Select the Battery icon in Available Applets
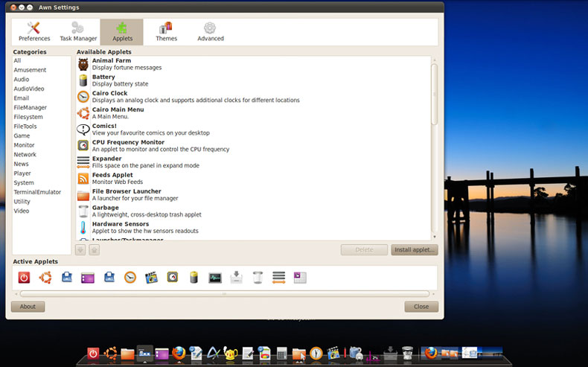The width and height of the screenshot is (588, 367). [x=83, y=80]
